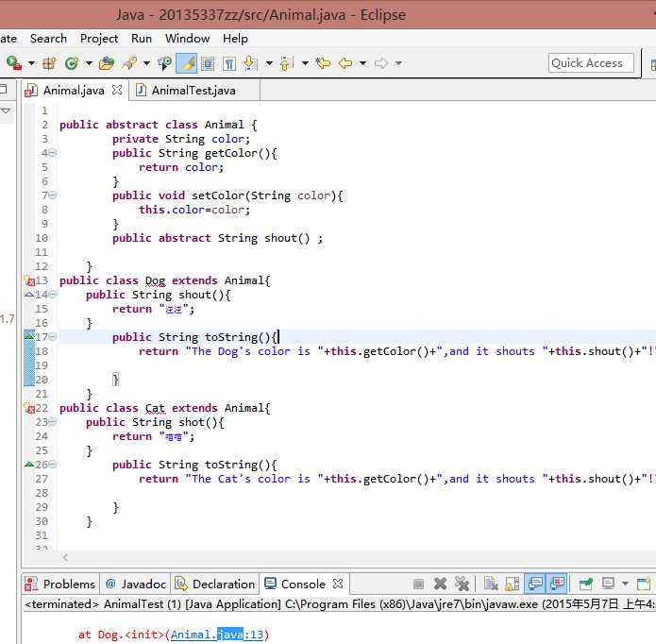Click Last Edit Location icon
The image size is (656, 644).
tap(323, 63)
